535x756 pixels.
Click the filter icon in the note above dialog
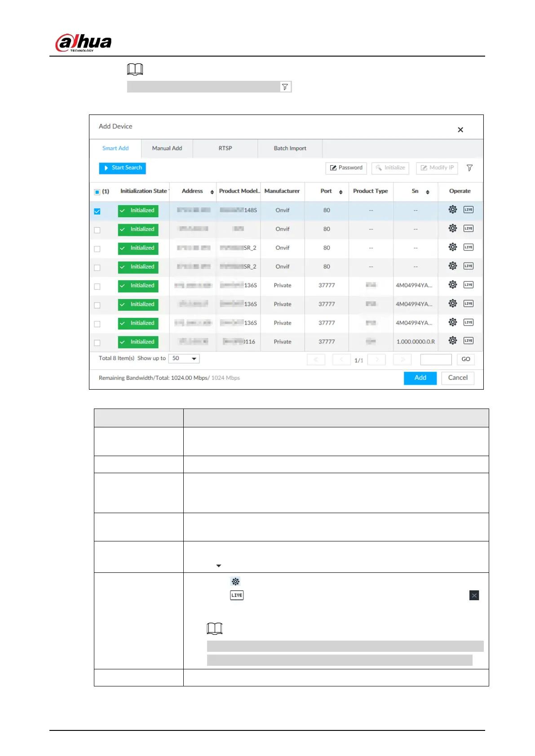(x=285, y=87)
